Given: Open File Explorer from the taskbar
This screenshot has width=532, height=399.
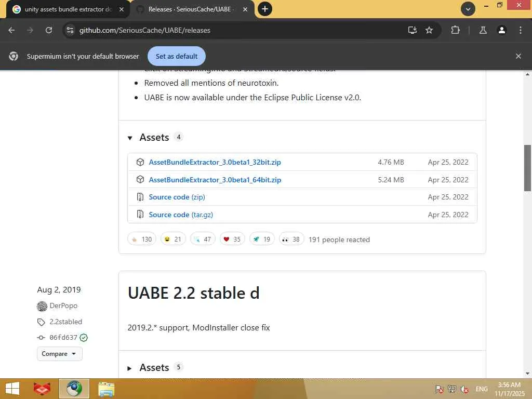Looking at the screenshot, I should coord(107,389).
